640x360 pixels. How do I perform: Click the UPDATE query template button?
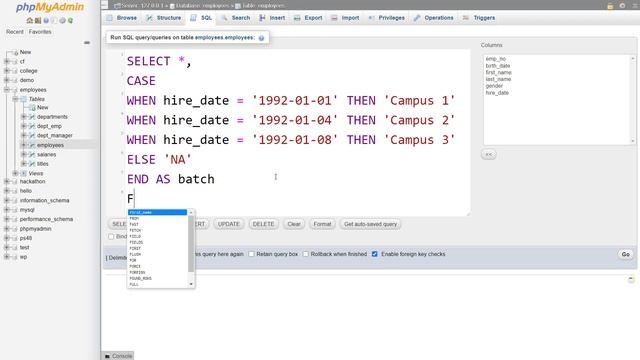click(x=229, y=224)
